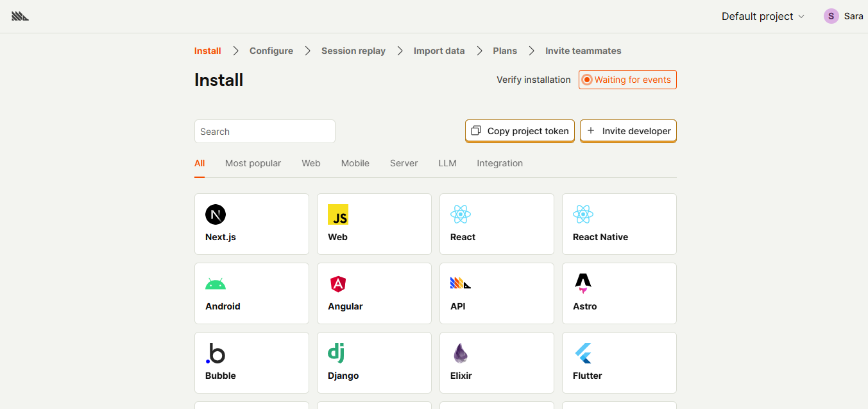Click the Sara avatar circle

click(831, 16)
